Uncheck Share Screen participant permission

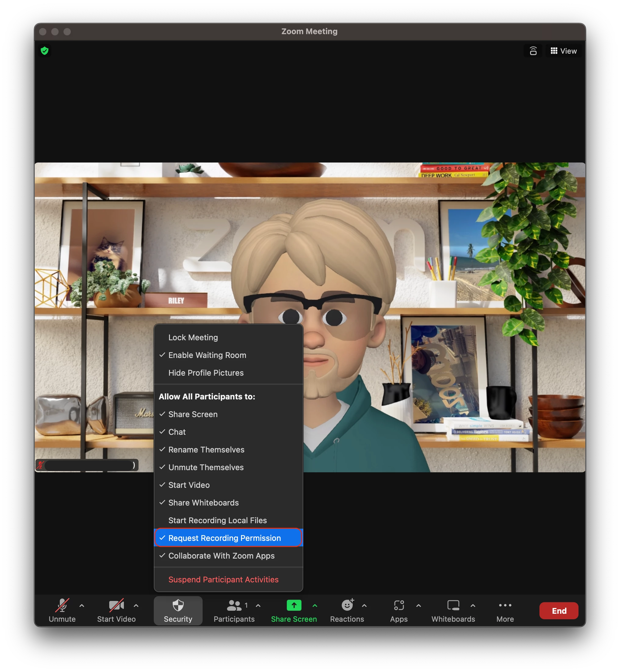[193, 414]
